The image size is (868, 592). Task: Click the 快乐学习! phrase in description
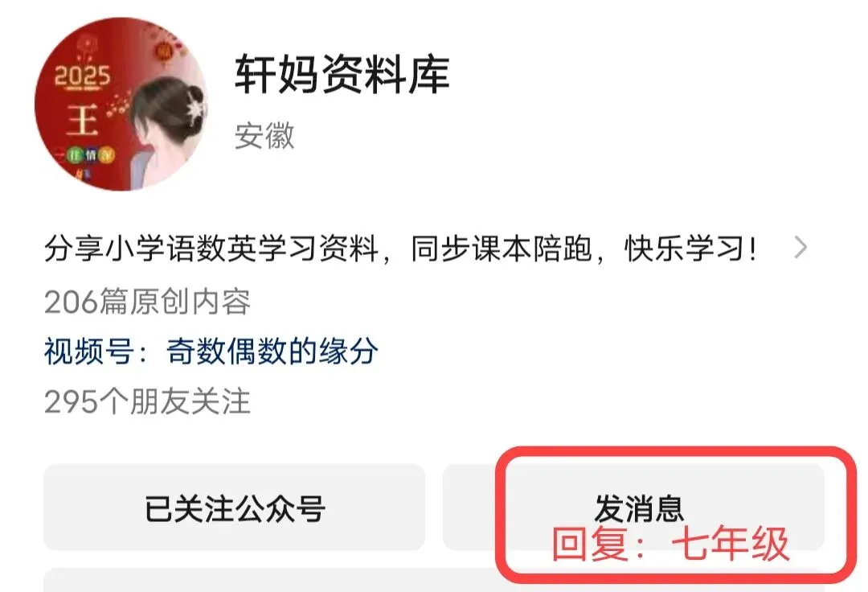click(690, 248)
